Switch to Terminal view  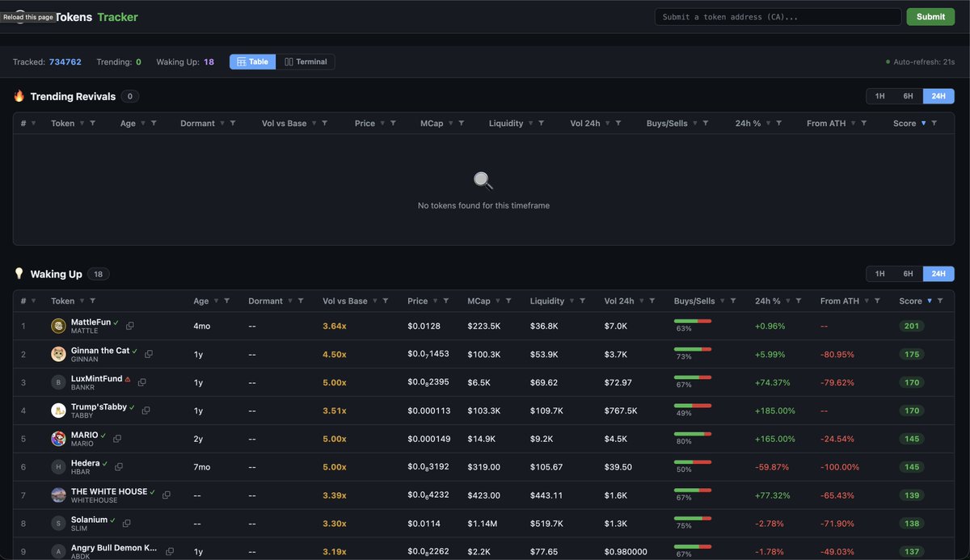pos(306,61)
